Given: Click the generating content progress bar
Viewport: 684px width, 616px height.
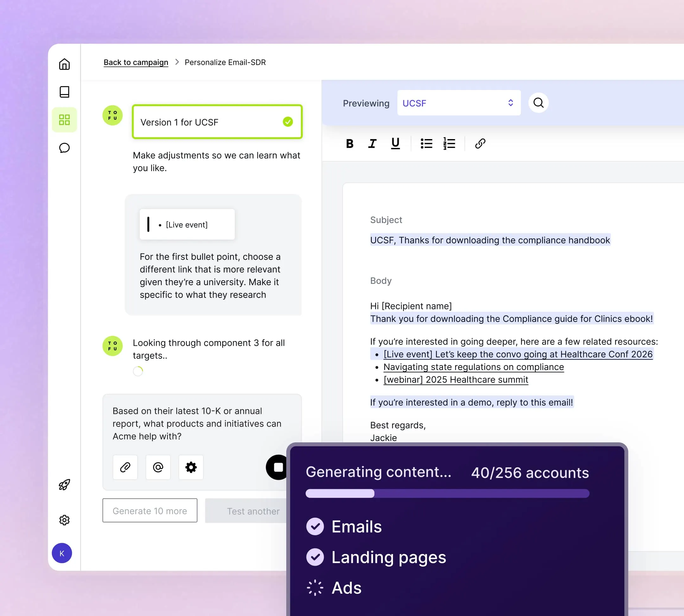Looking at the screenshot, I should coord(447,493).
